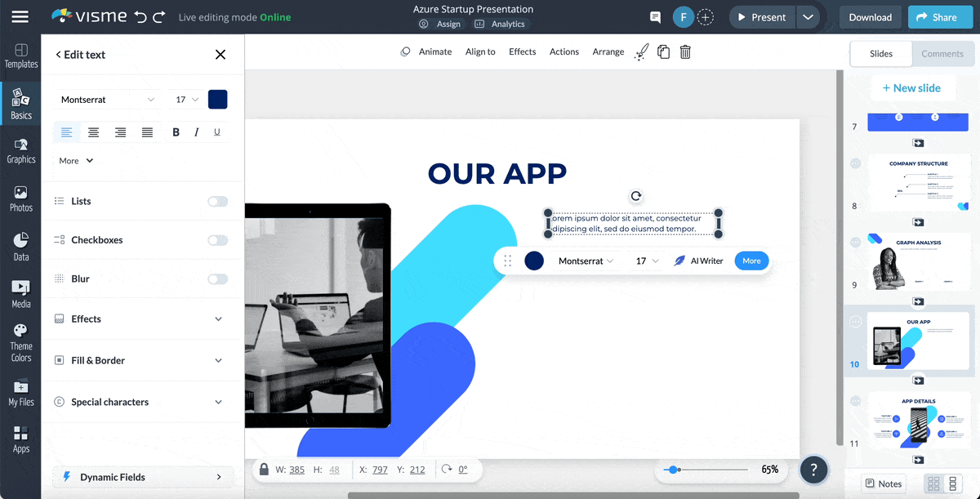This screenshot has width=980, height=499.
Task: Open the Montserrat font dropdown in left panel
Action: 107,100
